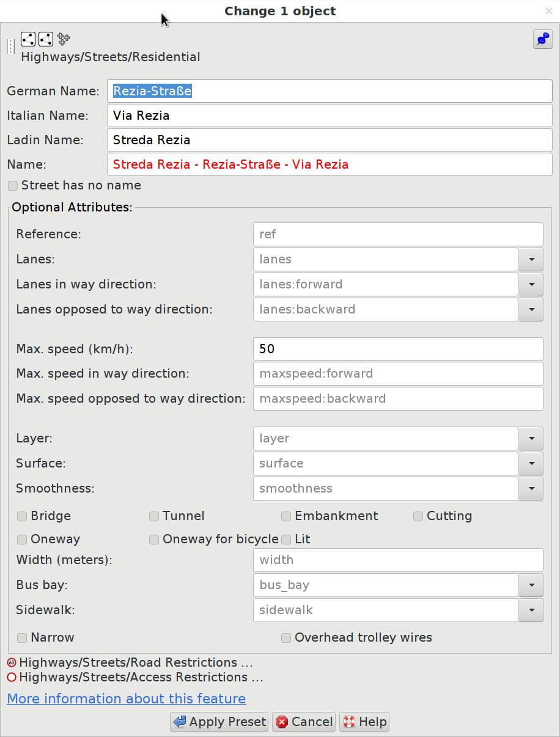The height and width of the screenshot is (737, 560).
Task: Expand the Smoothness dropdown
Action: pyautogui.click(x=531, y=488)
